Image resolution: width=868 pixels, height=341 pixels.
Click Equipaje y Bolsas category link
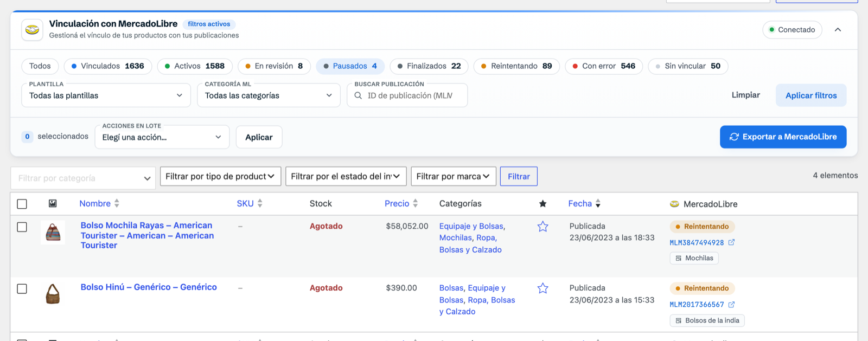point(471,226)
